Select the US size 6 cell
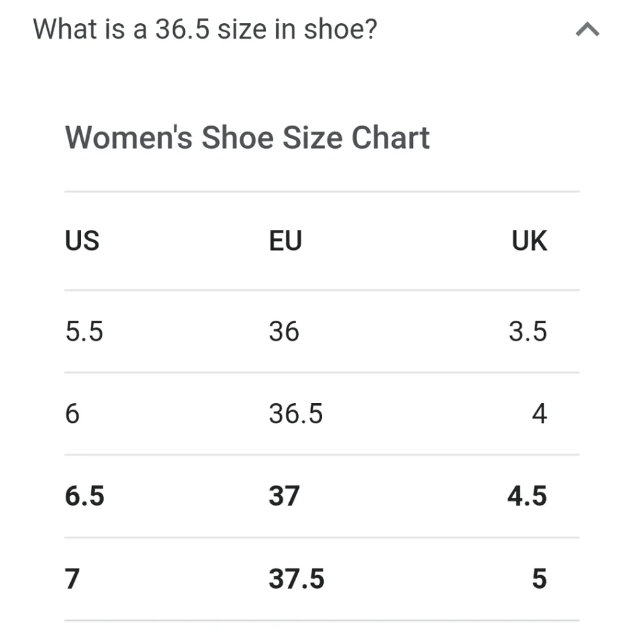The image size is (644, 644). [72, 413]
